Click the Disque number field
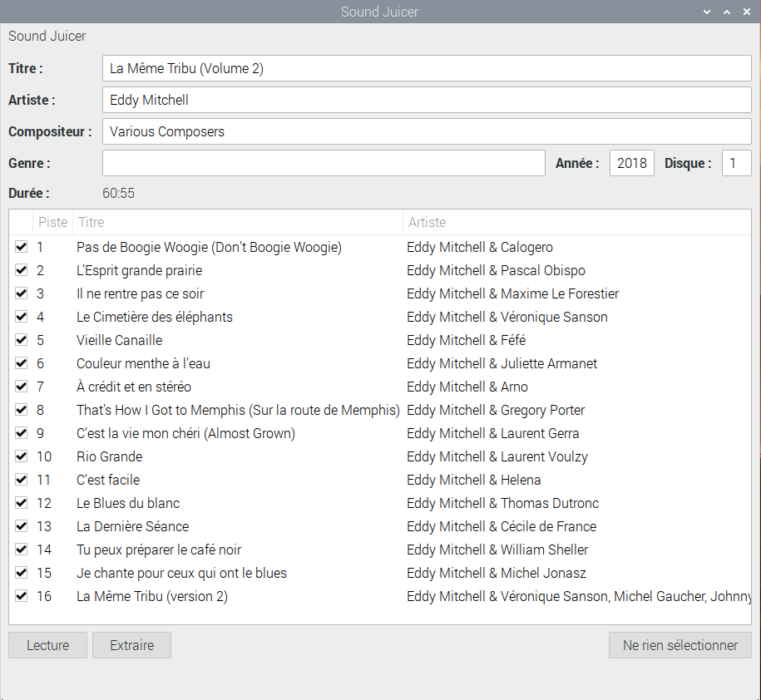Image resolution: width=761 pixels, height=700 pixels. pos(737,163)
